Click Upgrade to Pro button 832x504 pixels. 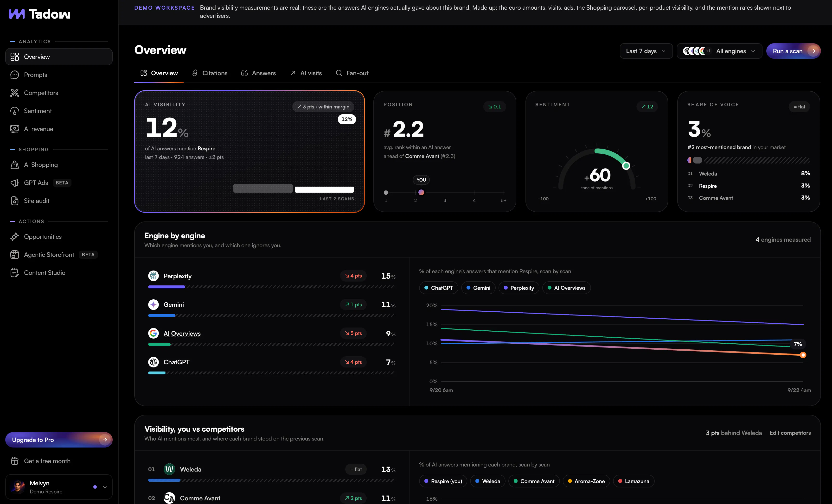pos(59,440)
